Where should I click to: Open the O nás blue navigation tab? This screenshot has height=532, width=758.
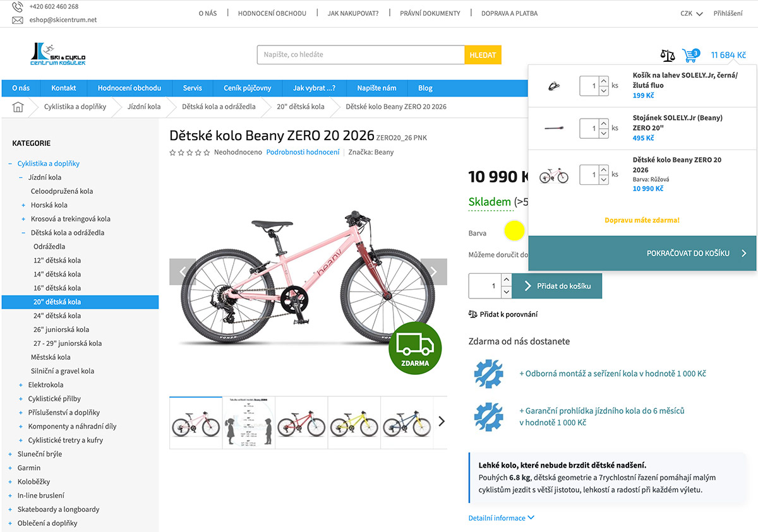21,88
